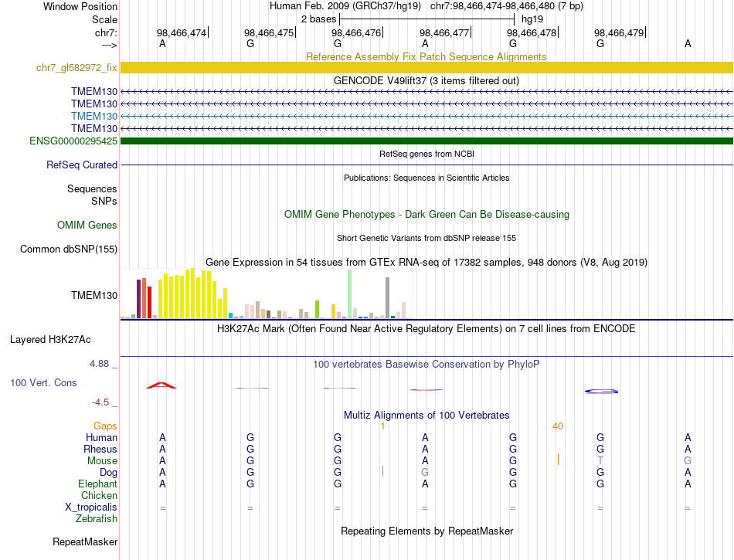This screenshot has height=560, width=734.
Task: Click the Common dbSNP(155) label
Action: pos(68,249)
